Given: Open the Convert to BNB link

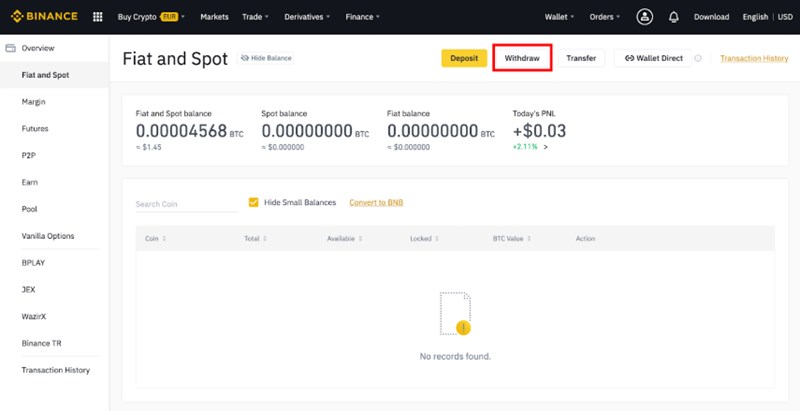Looking at the screenshot, I should pos(376,202).
